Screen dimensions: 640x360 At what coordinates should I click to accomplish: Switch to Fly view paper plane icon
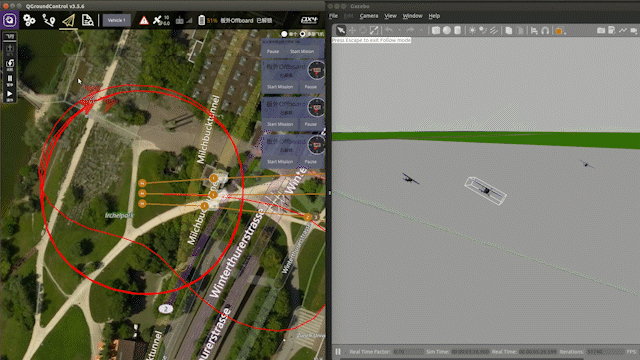coord(68,20)
